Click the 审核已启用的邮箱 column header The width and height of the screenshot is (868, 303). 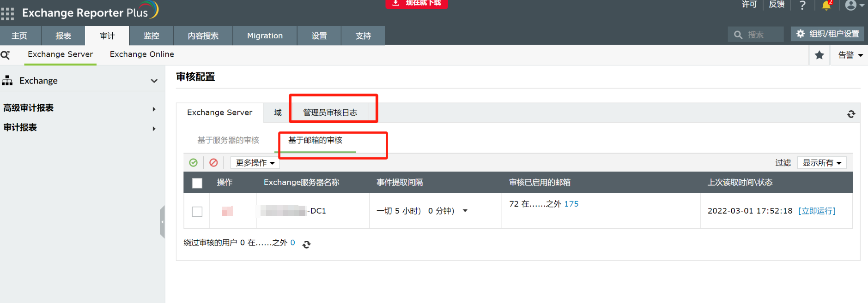point(540,183)
